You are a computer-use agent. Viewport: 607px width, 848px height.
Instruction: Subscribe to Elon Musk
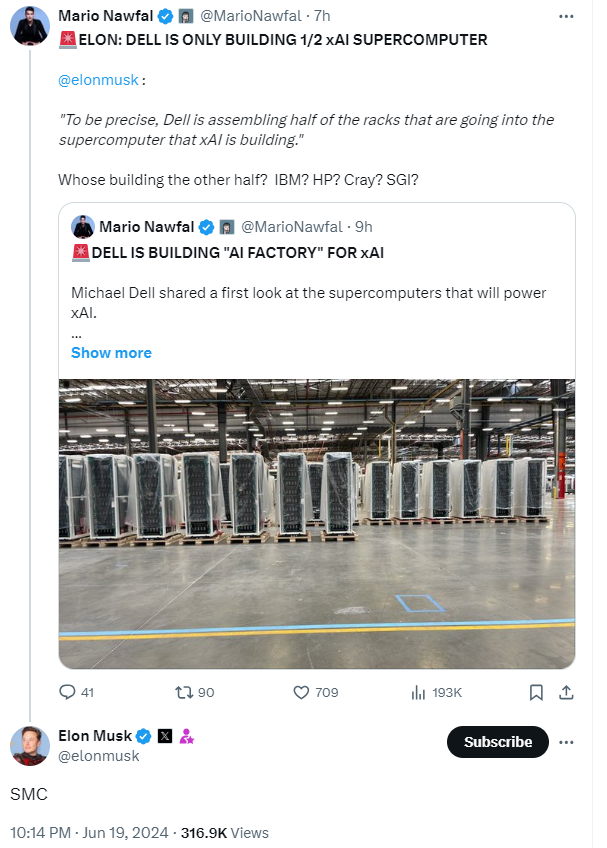498,742
